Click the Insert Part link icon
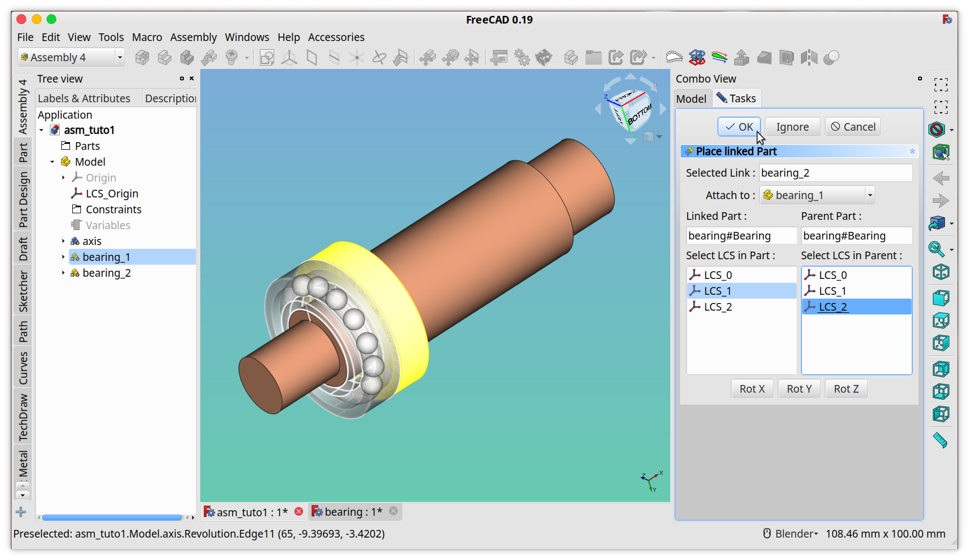This screenshot has width=969, height=560. tap(209, 57)
